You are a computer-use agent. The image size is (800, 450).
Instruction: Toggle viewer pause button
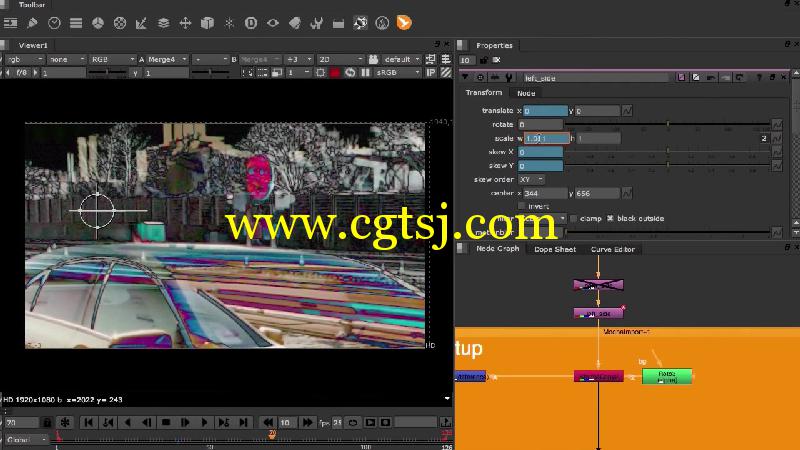(365, 73)
